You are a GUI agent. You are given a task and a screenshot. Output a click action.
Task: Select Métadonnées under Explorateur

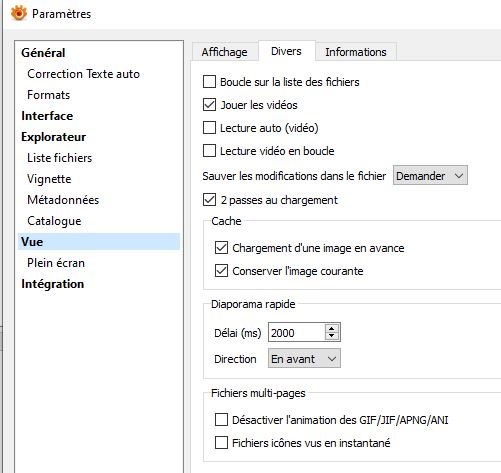click(x=63, y=200)
